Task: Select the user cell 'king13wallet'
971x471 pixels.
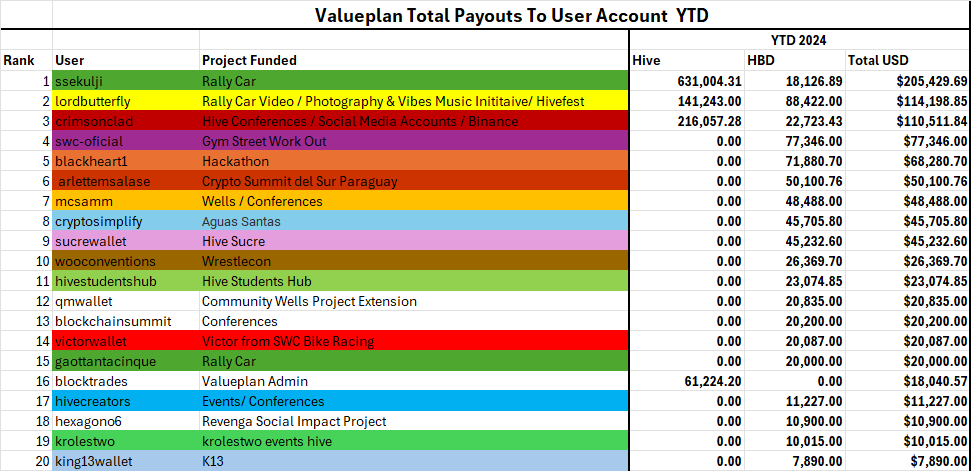Action: click(126, 462)
